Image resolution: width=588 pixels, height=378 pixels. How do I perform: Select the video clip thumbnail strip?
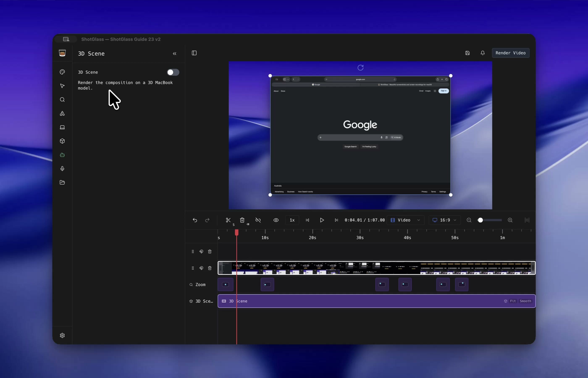click(377, 268)
